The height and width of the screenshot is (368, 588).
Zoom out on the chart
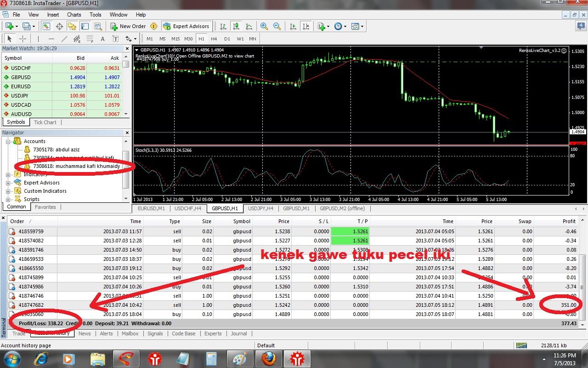277,26
